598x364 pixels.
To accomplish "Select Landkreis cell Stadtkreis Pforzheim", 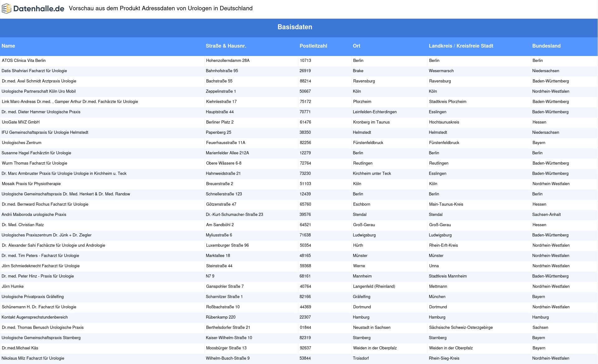I will (x=448, y=101).
